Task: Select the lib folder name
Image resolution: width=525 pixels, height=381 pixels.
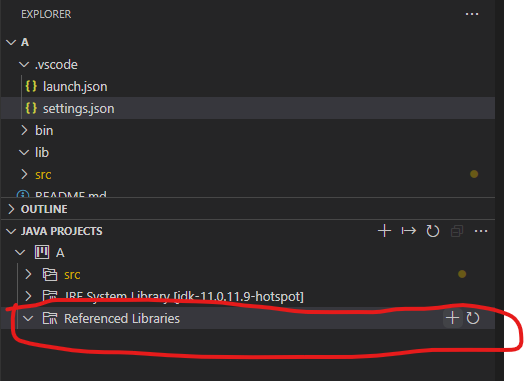Action: [42, 153]
